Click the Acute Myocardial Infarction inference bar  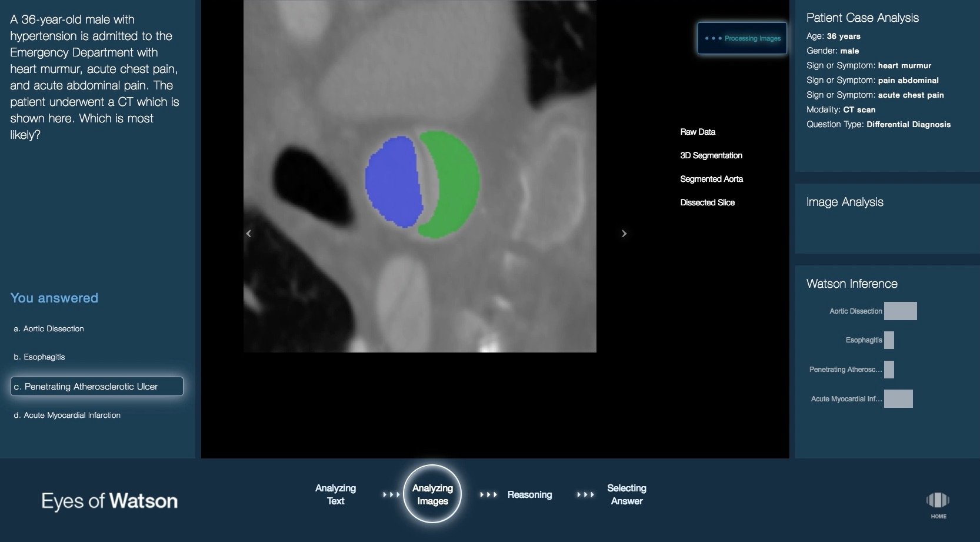pos(898,399)
